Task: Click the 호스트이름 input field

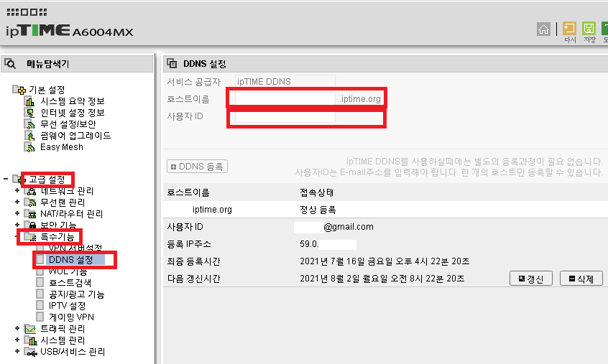Action: coord(285,99)
